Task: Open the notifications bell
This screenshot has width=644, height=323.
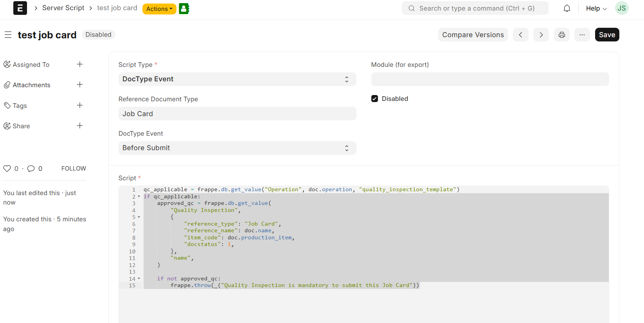Action: 567,8
